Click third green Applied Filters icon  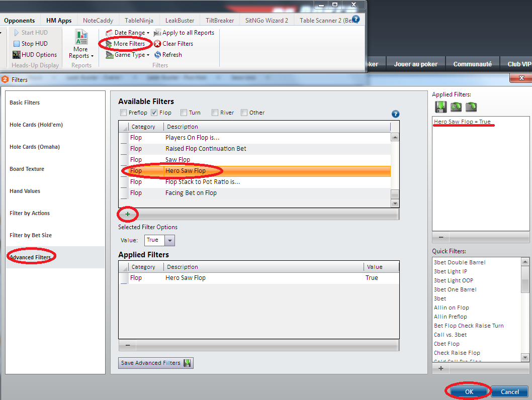pos(471,107)
